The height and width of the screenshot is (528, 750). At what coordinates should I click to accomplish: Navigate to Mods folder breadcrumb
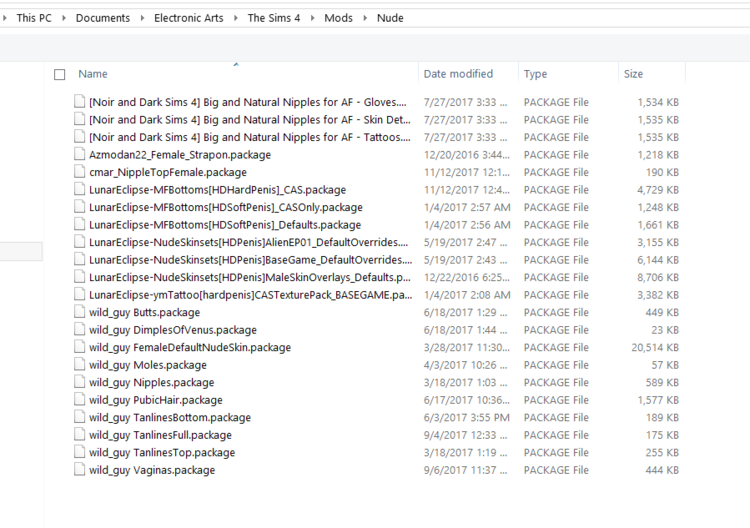coord(338,18)
